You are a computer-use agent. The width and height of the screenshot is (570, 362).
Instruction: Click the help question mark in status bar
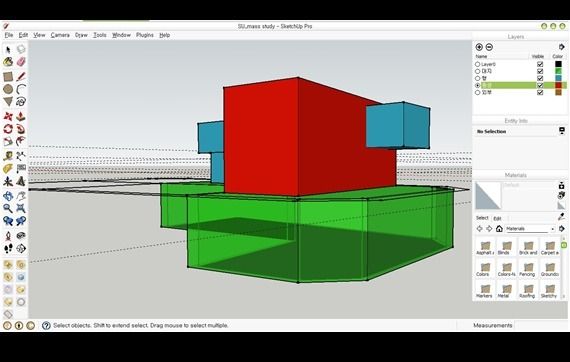pos(46,325)
